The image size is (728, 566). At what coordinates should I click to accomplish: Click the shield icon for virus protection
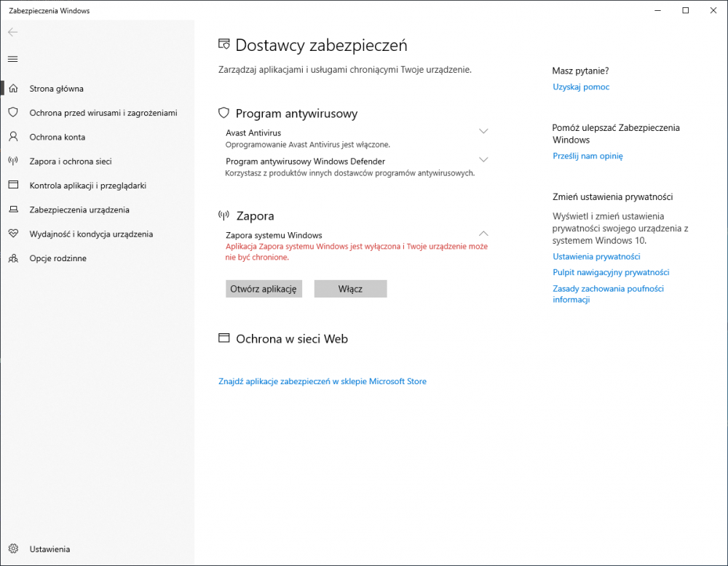tap(12, 113)
